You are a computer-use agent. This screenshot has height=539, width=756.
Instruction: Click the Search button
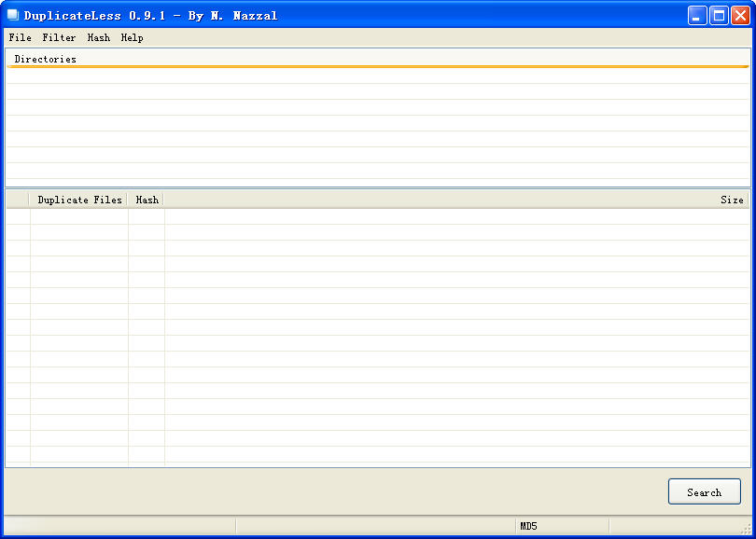(704, 491)
